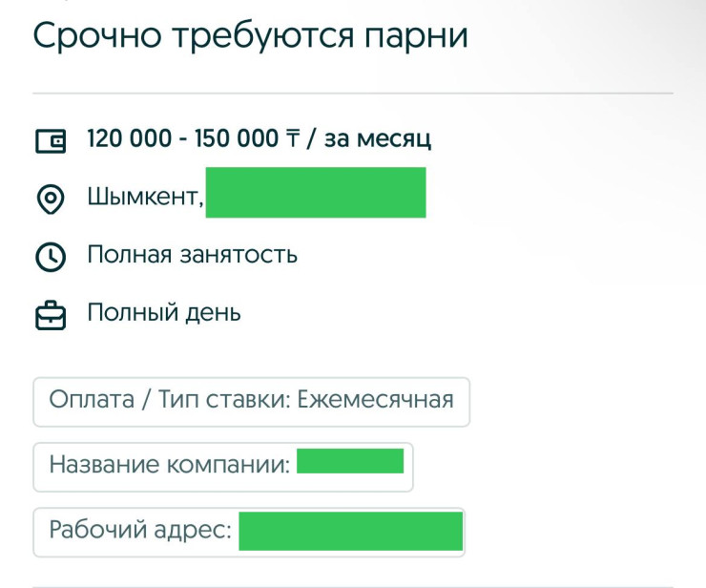Click the location pin icon
Image resolution: width=706 pixels, height=588 pixels.
pyautogui.click(x=51, y=199)
